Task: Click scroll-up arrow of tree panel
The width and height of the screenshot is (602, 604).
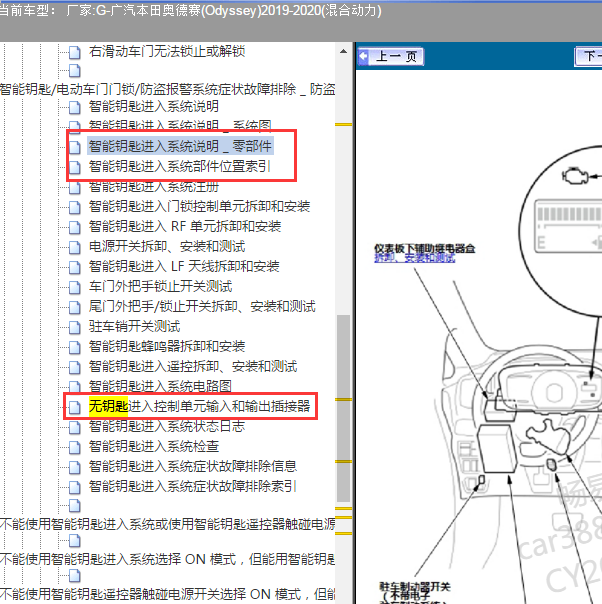Action: [344, 51]
